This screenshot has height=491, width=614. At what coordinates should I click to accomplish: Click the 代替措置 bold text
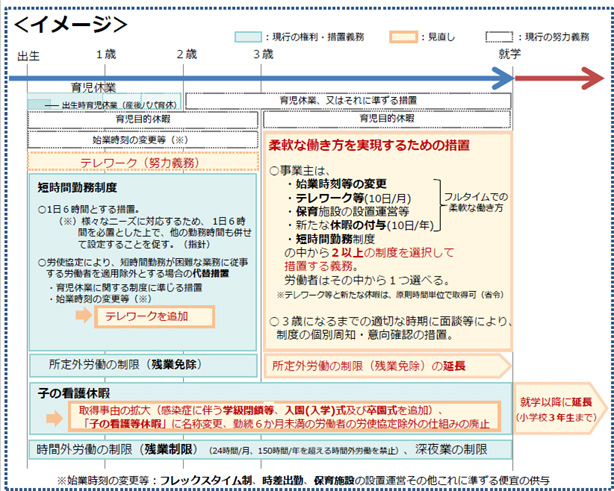pyautogui.click(x=211, y=273)
